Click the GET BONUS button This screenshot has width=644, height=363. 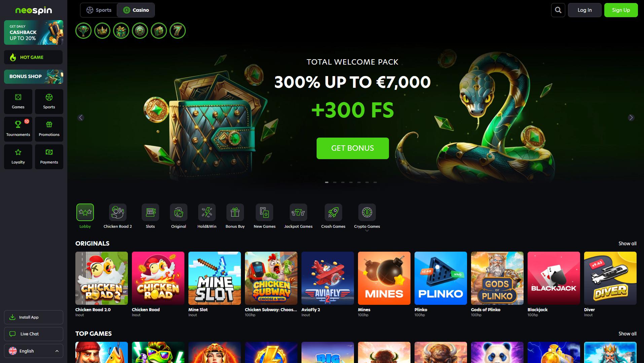[x=353, y=148]
